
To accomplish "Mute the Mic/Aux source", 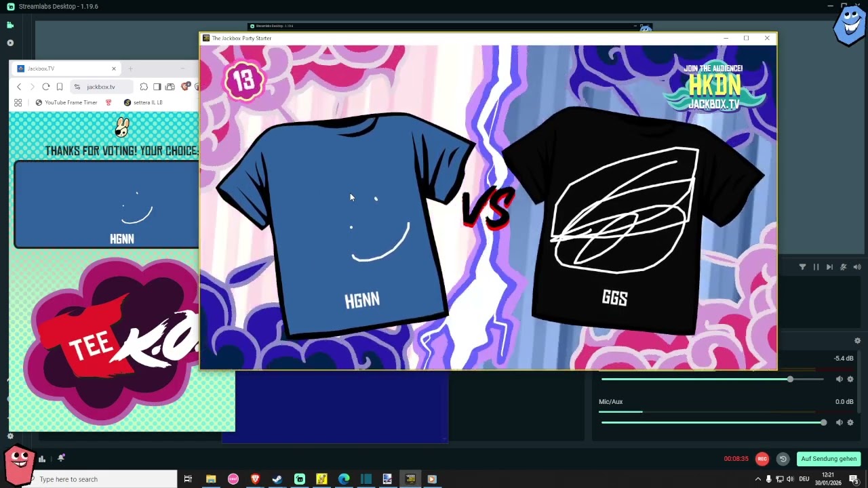I will coord(839,422).
